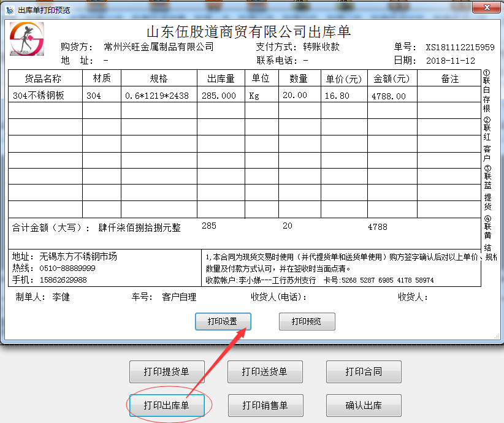Click 打印销售单 button
504x423 pixels.
[x=265, y=405]
